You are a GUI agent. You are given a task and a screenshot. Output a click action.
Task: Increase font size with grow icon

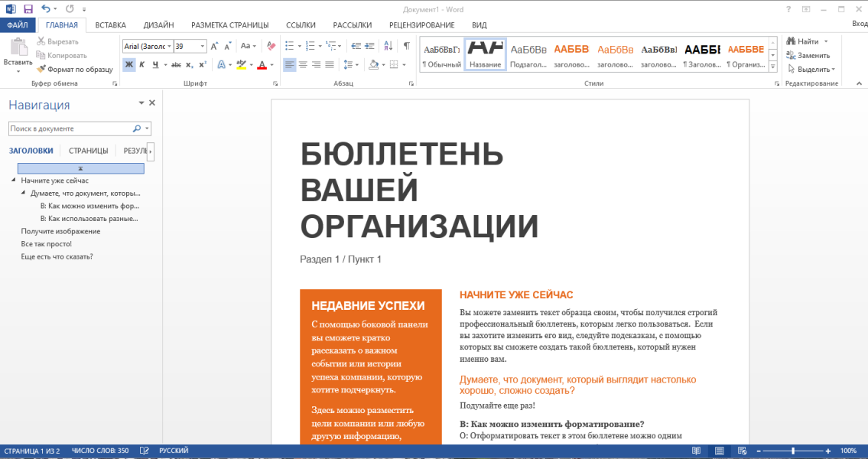tap(214, 47)
